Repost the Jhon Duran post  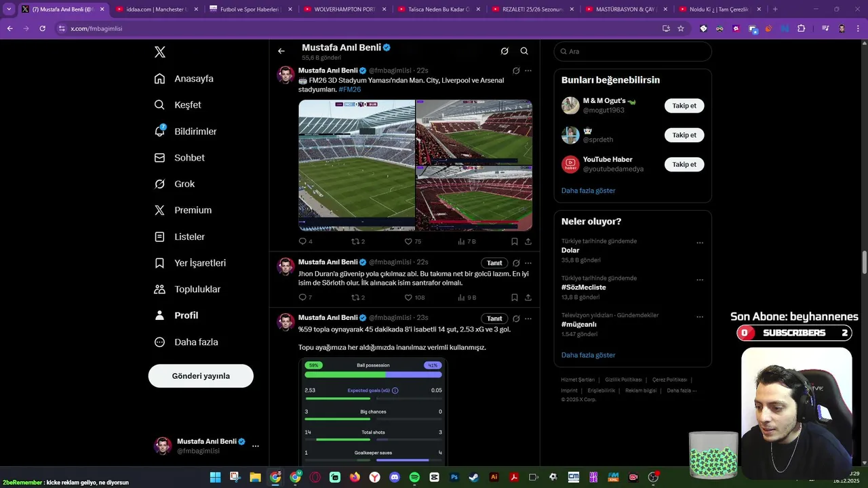[x=358, y=298]
